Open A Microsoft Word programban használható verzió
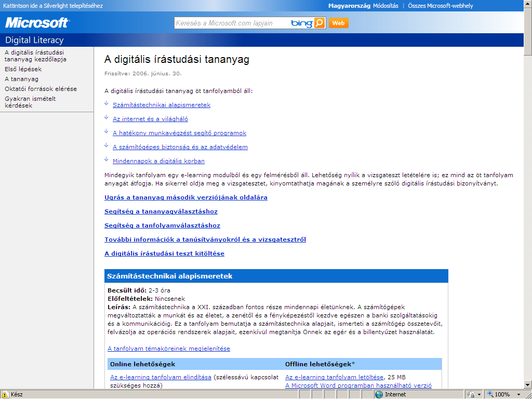The width and height of the screenshot is (532, 399). coord(358,385)
